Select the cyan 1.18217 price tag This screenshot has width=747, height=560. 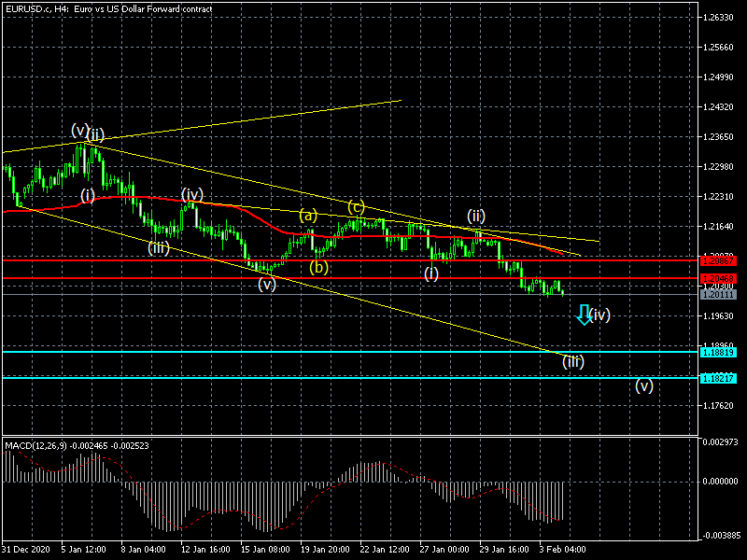(718, 379)
